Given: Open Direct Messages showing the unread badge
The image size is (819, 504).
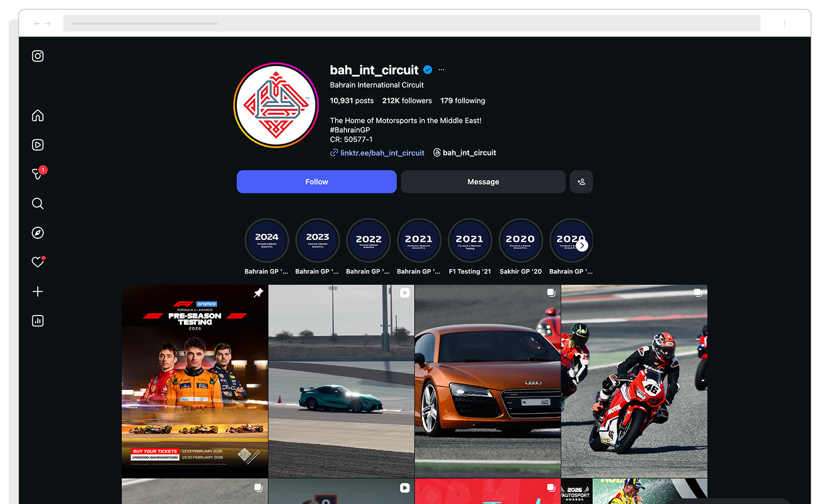Looking at the screenshot, I should (37, 174).
